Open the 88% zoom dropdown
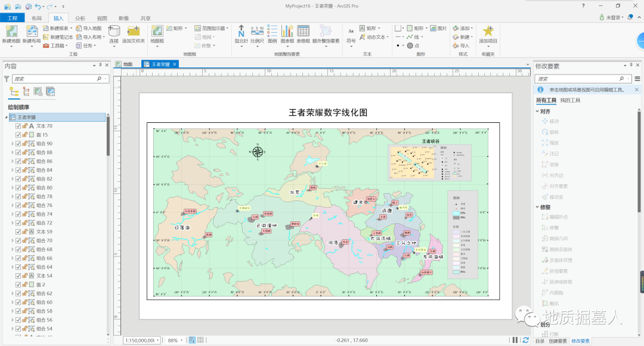644x346 pixels. pyautogui.click(x=181, y=340)
